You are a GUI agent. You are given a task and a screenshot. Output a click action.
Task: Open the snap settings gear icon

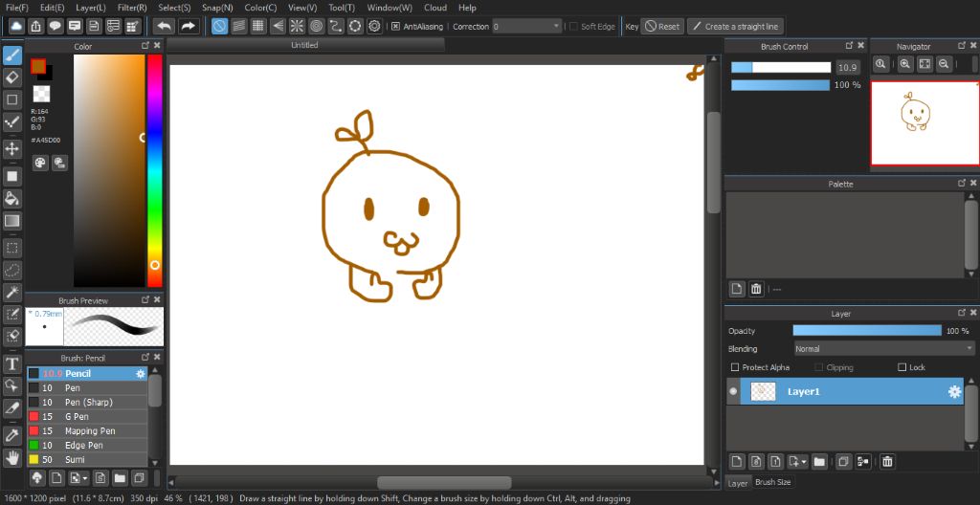coord(374,26)
